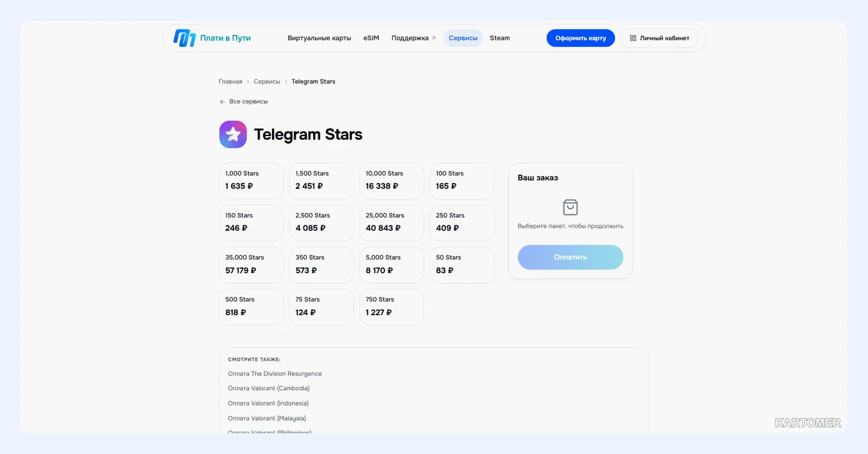Choose the 350 Stars package
The image size is (868, 454).
pos(321,265)
